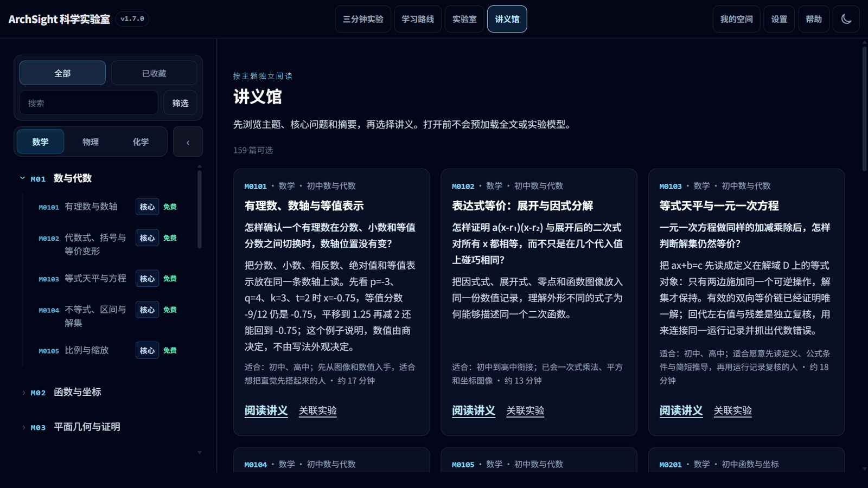
Task: Switch to the 三分钟实验 tab
Action: [x=363, y=19]
